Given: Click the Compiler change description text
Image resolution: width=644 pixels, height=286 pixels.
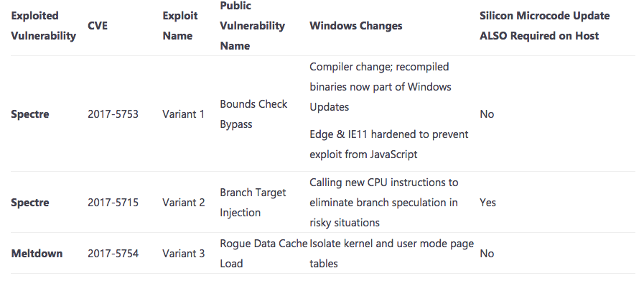Looking at the screenshot, I should pos(381,87).
